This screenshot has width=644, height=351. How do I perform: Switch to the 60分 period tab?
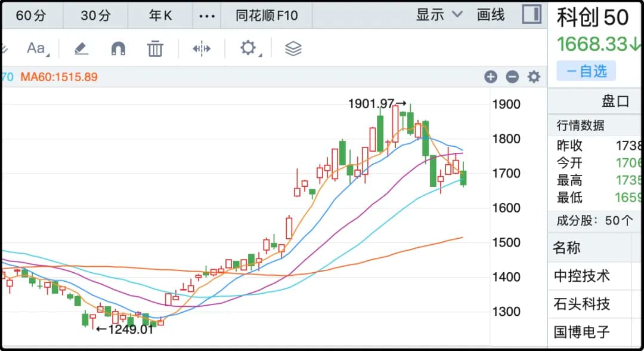(31, 16)
